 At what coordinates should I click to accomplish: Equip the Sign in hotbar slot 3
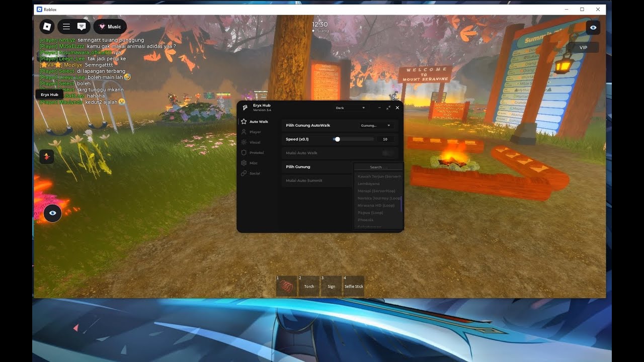[x=331, y=286]
